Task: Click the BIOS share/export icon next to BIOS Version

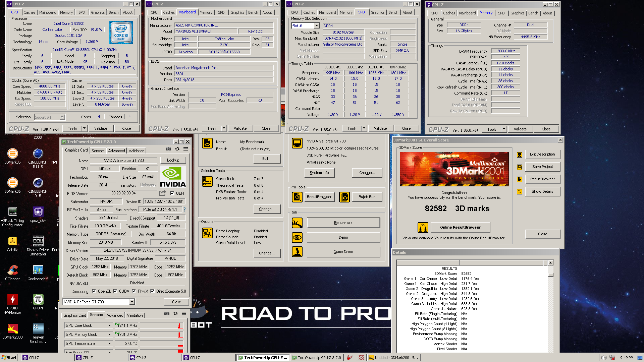Action: pos(162,193)
